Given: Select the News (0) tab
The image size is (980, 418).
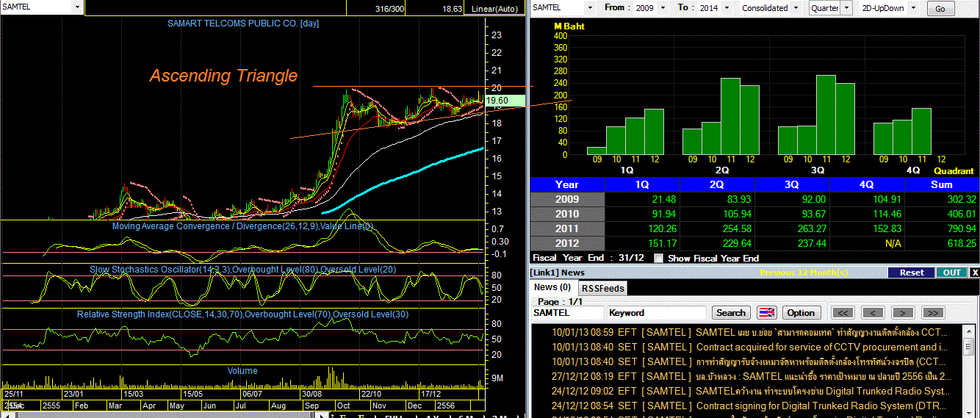Looking at the screenshot, I should point(552,287).
